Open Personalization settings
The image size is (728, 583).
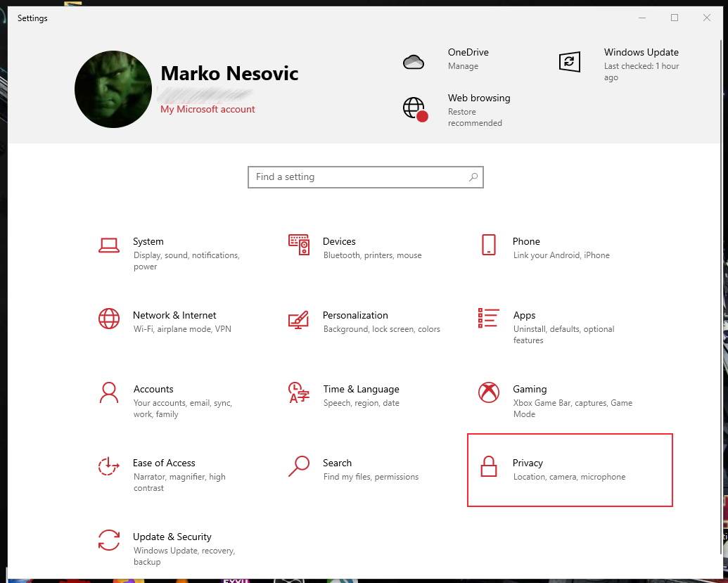pyautogui.click(x=355, y=315)
